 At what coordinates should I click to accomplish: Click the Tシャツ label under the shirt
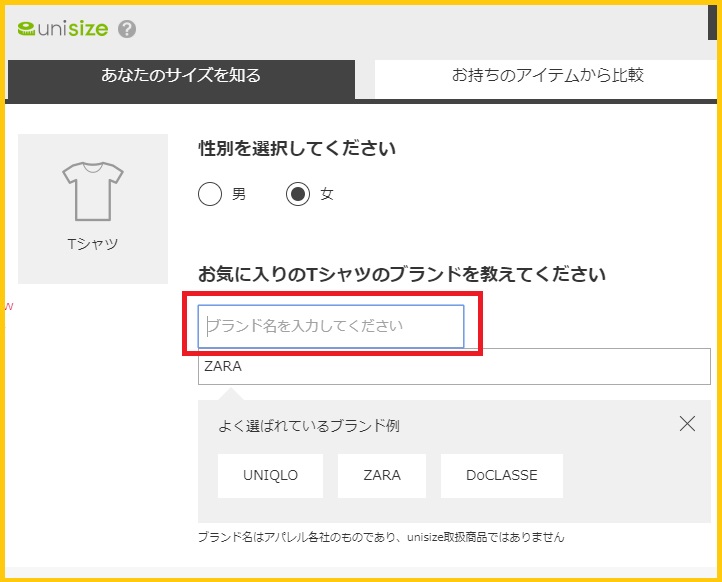[93, 243]
